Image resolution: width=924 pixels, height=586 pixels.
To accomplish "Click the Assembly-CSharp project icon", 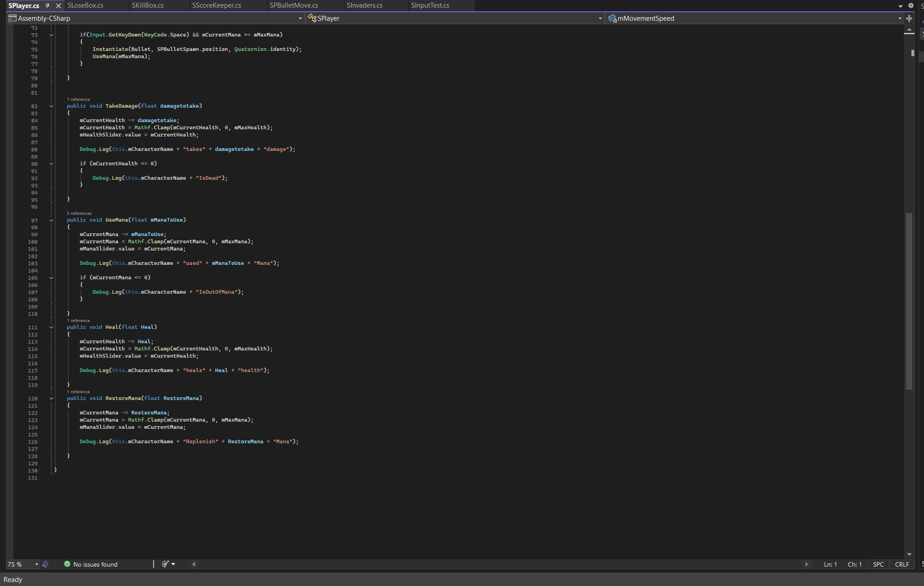I will click(13, 18).
